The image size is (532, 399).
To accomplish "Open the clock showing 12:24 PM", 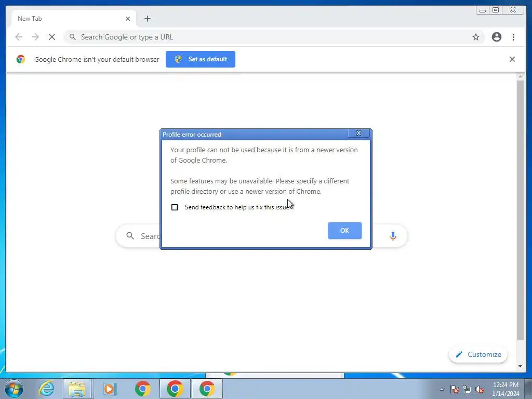I will [x=506, y=389].
